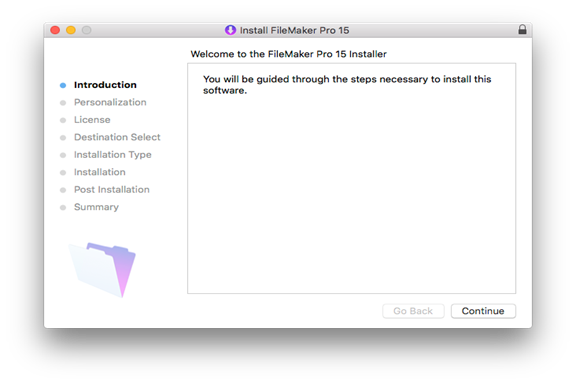Select the Post Installation step

pos(112,190)
